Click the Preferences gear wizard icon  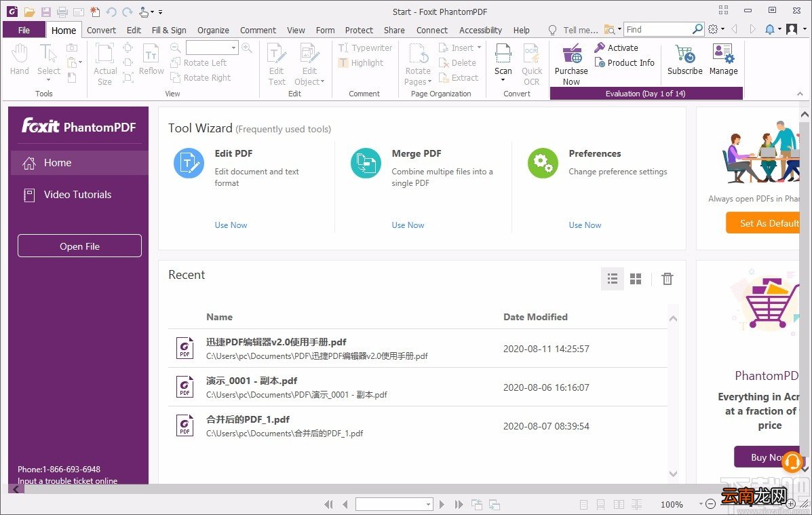click(543, 164)
